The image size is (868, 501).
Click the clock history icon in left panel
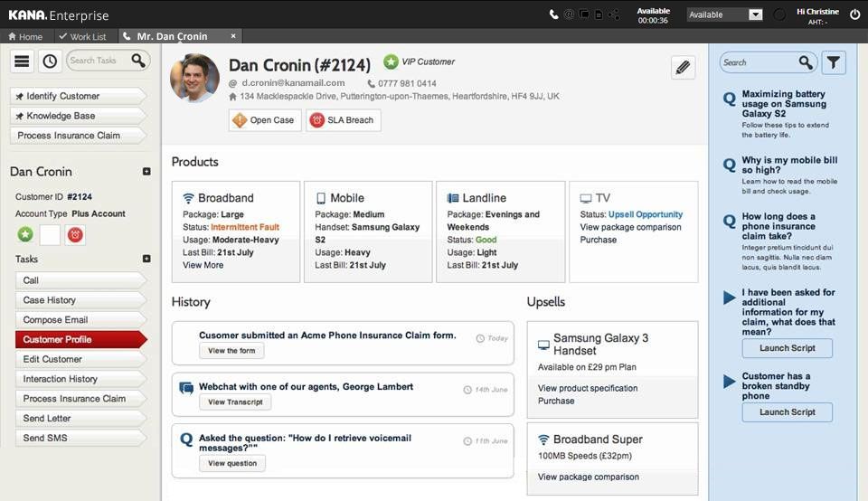(50, 61)
